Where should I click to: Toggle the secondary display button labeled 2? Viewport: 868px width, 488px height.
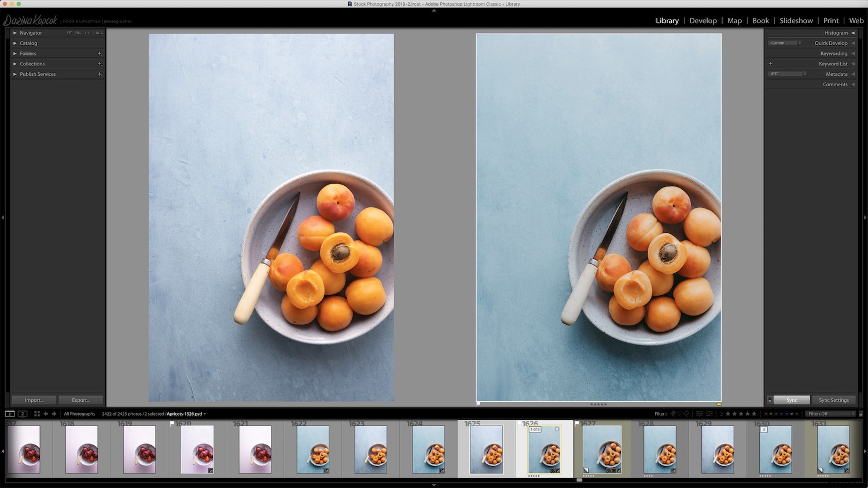click(23, 414)
